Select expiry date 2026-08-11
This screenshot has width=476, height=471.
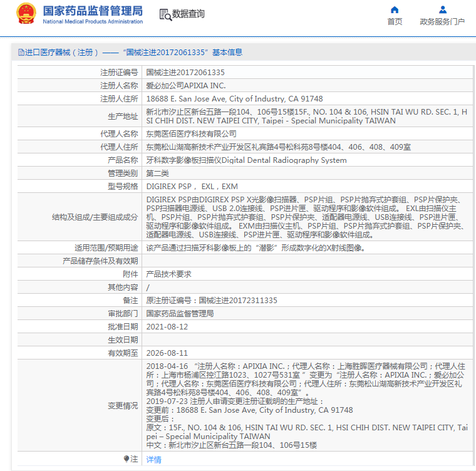167,353
